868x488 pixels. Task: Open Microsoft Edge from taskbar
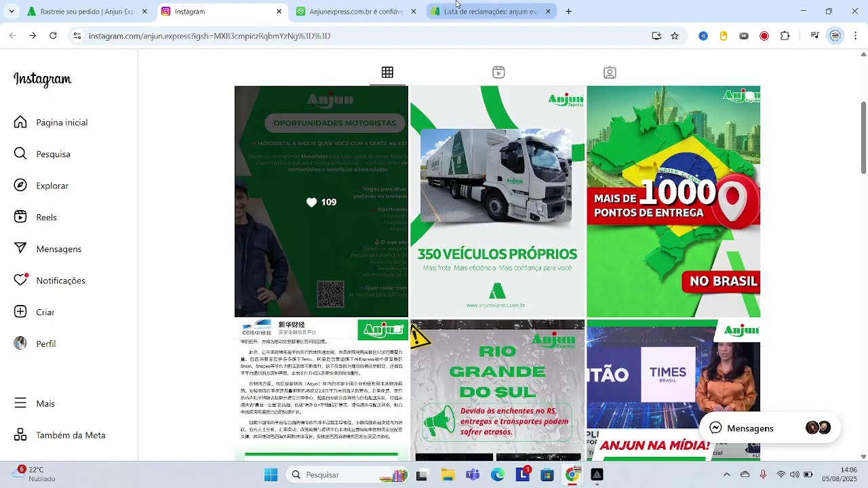coord(498,474)
